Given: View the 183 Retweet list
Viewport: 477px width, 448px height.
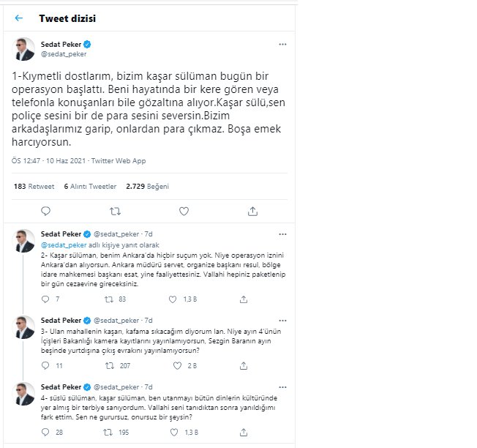Looking at the screenshot, I should [34, 186].
